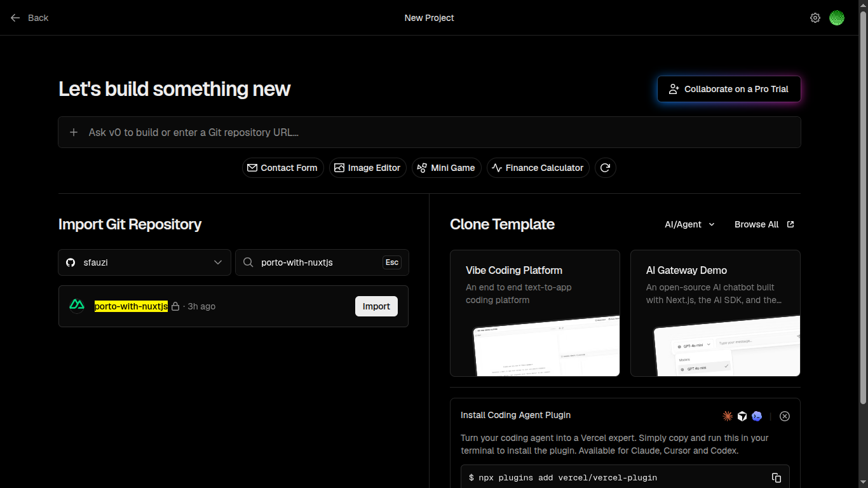Click Collaborate on a Pro Trial button

[729, 89]
